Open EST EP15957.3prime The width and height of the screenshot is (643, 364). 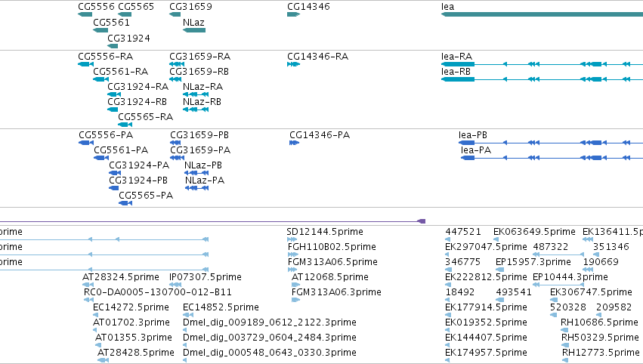click(533, 262)
